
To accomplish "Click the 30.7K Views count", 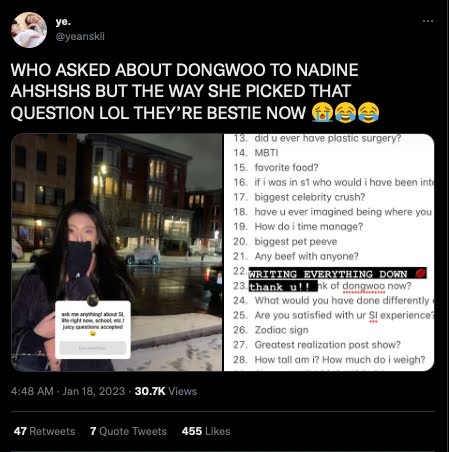I will (x=166, y=391).
